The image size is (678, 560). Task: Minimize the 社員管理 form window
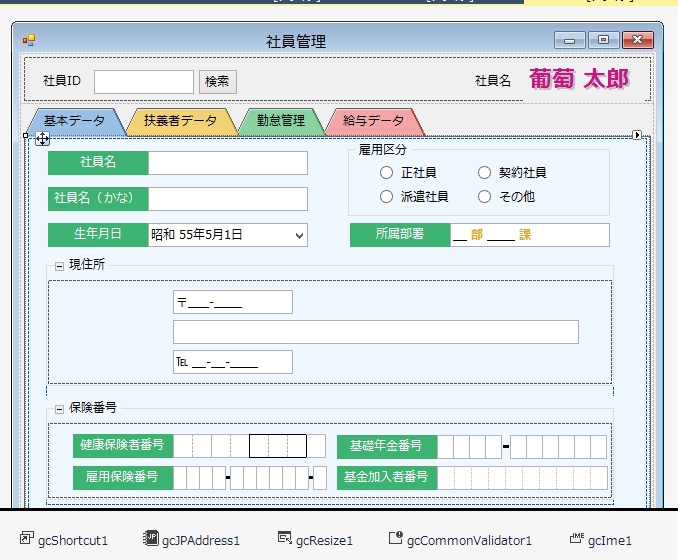(x=569, y=40)
